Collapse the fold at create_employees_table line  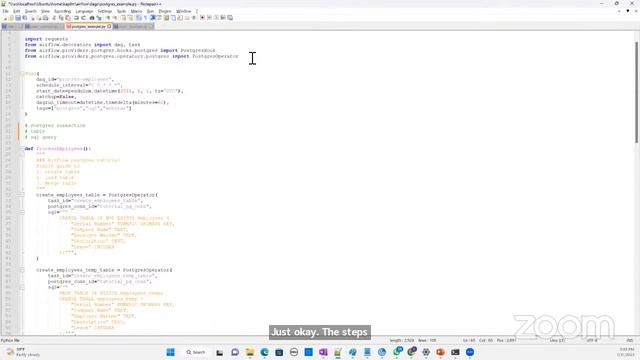(x=22, y=195)
